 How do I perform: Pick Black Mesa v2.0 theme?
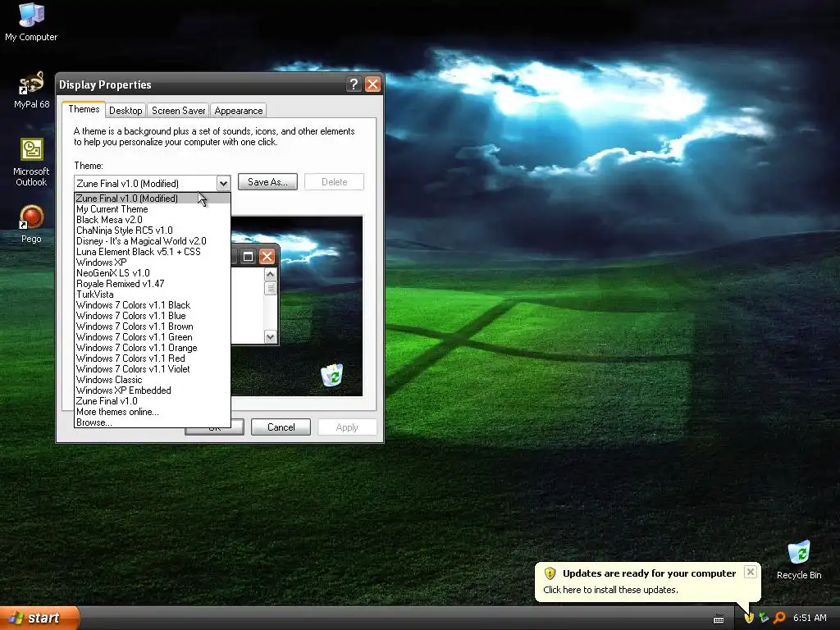click(x=153, y=220)
